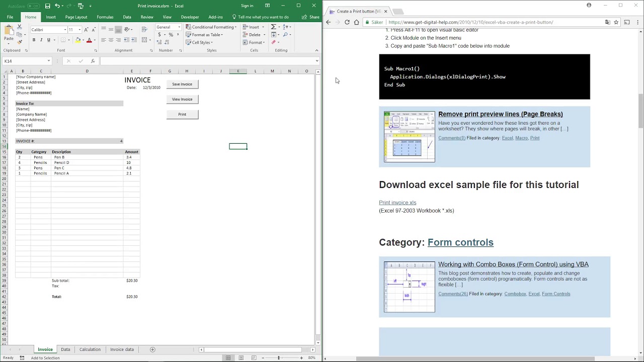This screenshot has width=644, height=362.
Task: Toggle Normal view in the status bar
Action: coord(228,357)
